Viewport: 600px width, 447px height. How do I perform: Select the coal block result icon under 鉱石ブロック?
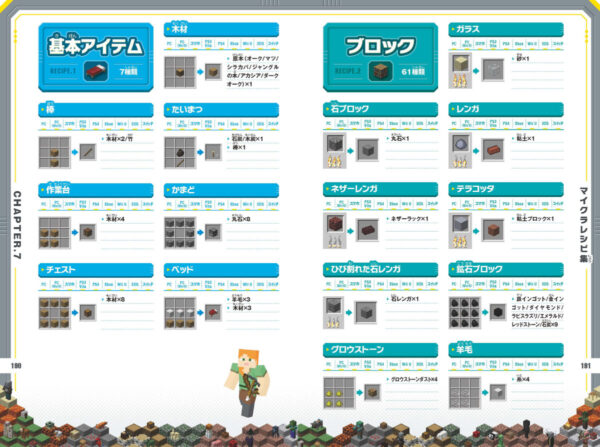pos(498,312)
